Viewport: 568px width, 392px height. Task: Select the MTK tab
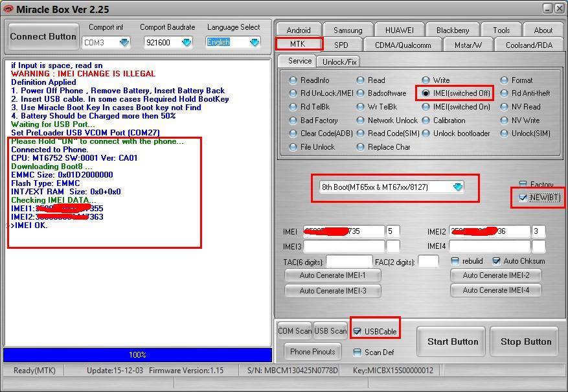click(298, 44)
